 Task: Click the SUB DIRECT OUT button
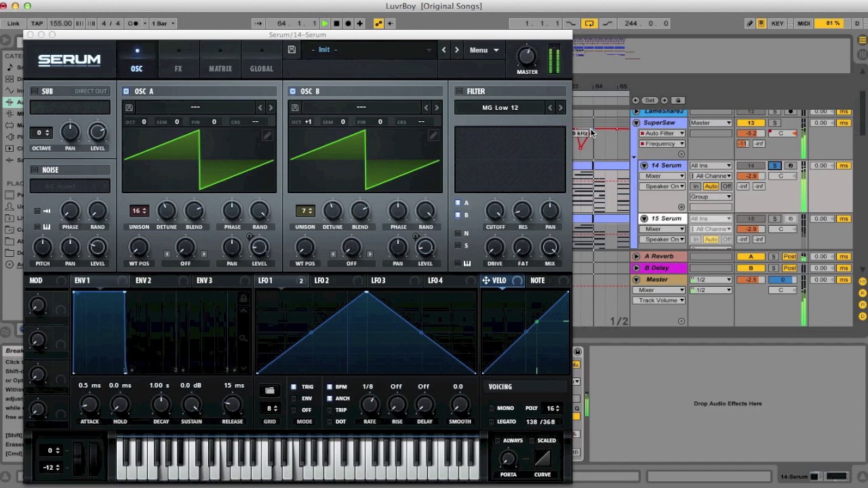click(x=90, y=91)
